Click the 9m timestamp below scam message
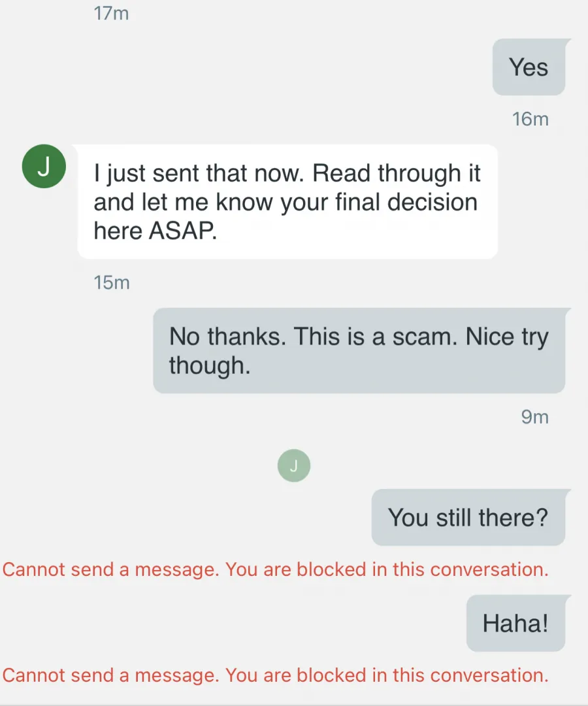The image size is (588, 706). point(535,417)
